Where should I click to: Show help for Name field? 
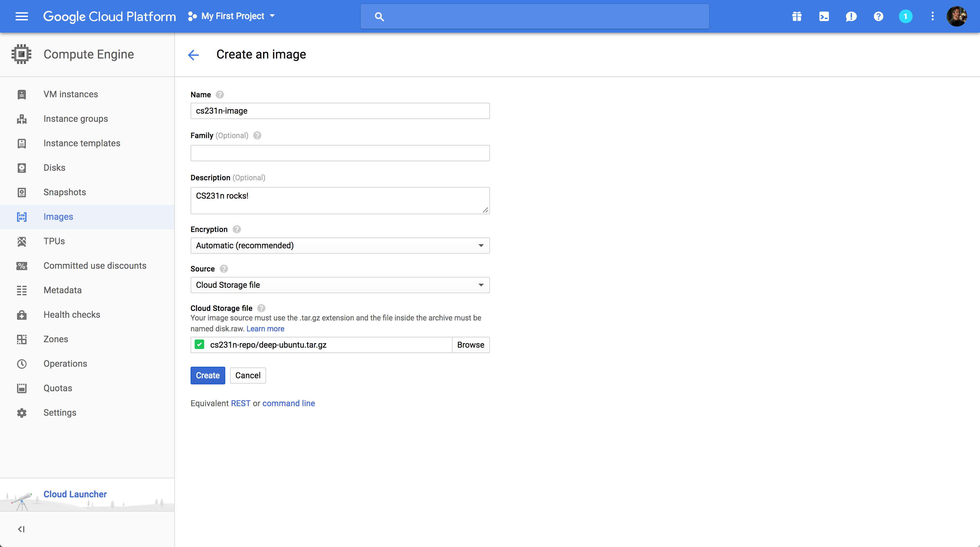tap(219, 95)
